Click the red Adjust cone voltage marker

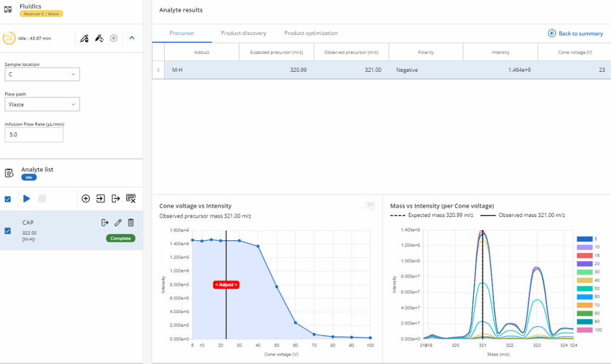[x=226, y=284]
